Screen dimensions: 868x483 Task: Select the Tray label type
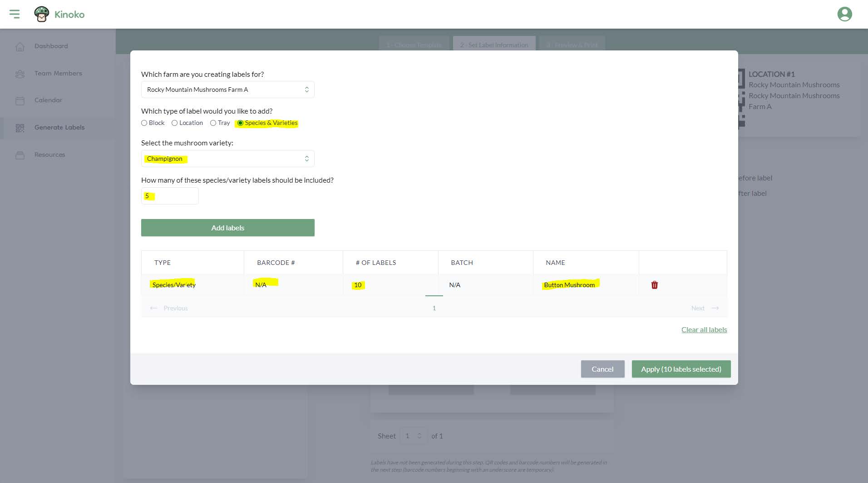213,123
